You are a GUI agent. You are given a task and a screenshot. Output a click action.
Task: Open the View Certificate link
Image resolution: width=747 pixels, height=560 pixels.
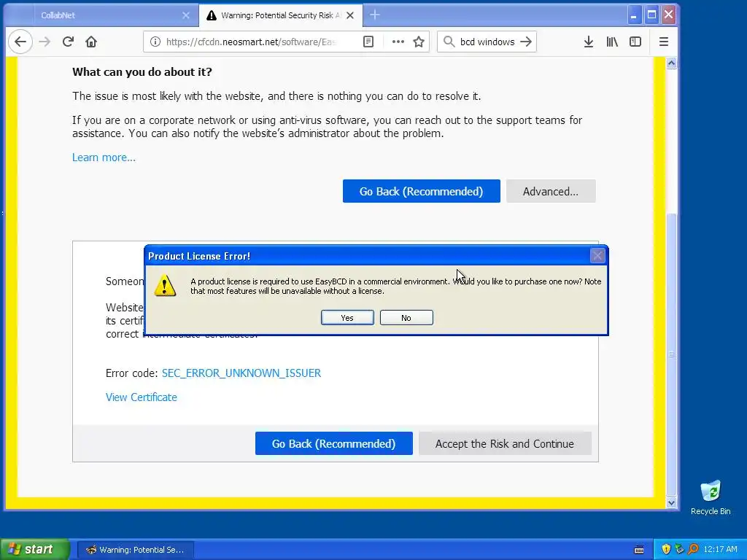pos(141,397)
